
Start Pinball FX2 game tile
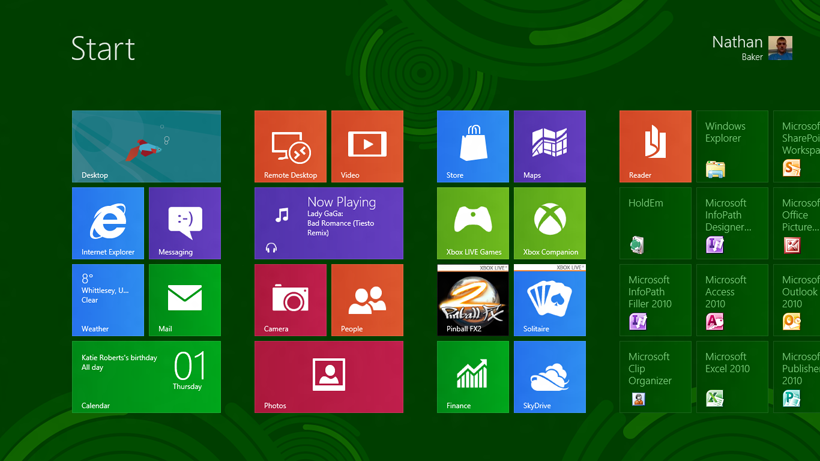(x=473, y=300)
